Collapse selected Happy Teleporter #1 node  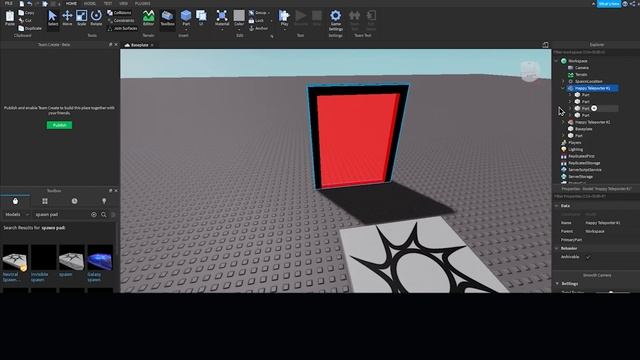pyautogui.click(x=563, y=88)
